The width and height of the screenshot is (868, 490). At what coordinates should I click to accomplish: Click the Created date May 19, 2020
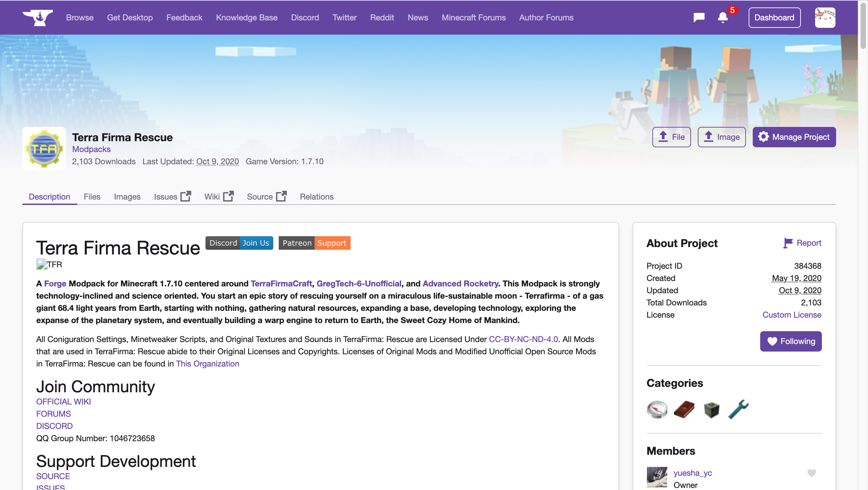tap(796, 278)
